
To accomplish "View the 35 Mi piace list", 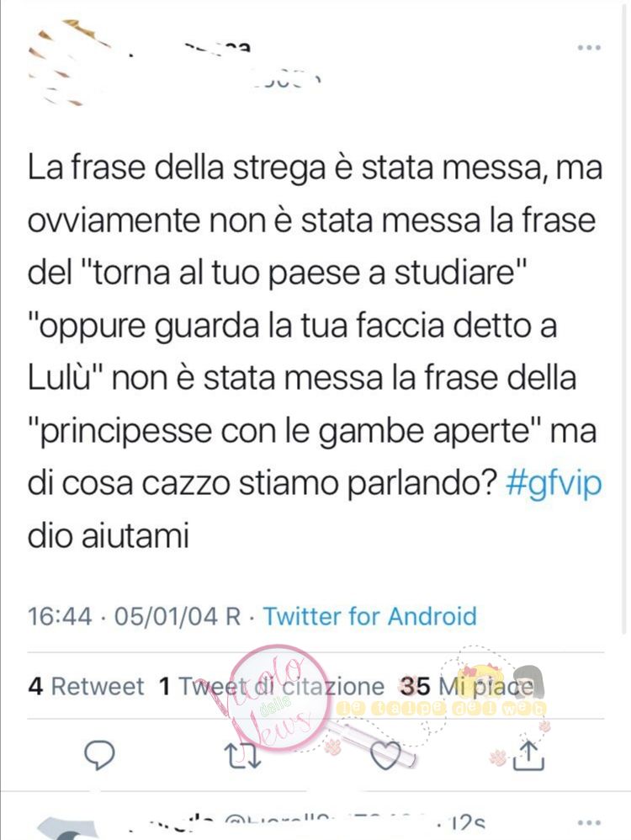I will point(466,686).
